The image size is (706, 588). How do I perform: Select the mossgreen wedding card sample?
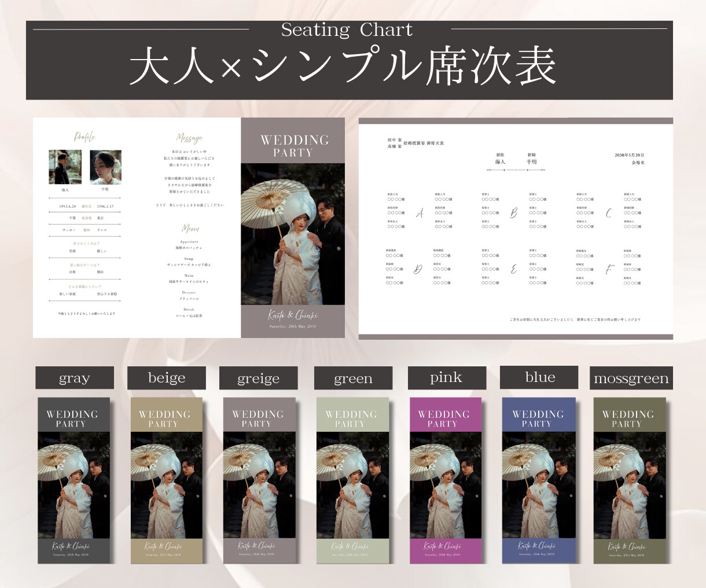[x=630, y=480]
